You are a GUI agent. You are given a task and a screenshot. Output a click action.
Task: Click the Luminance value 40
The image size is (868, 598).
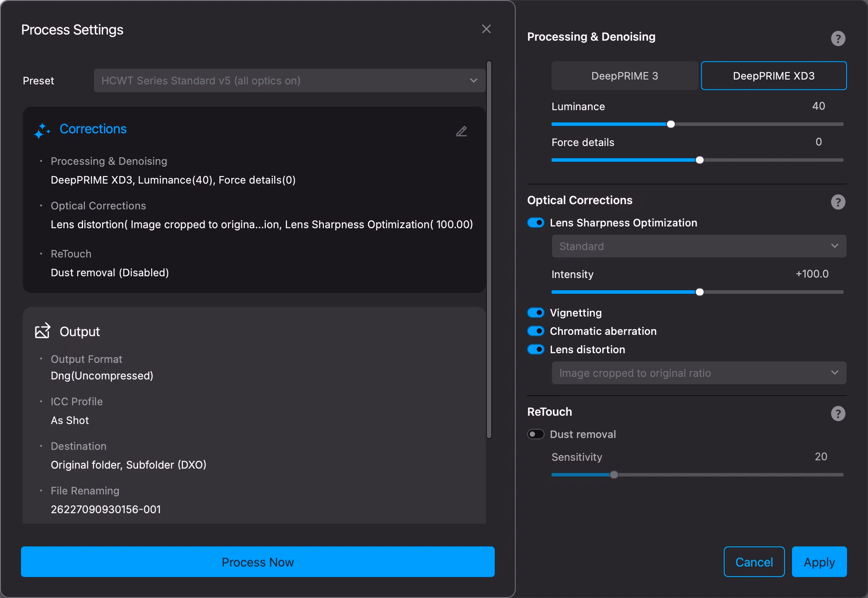tap(819, 106)
